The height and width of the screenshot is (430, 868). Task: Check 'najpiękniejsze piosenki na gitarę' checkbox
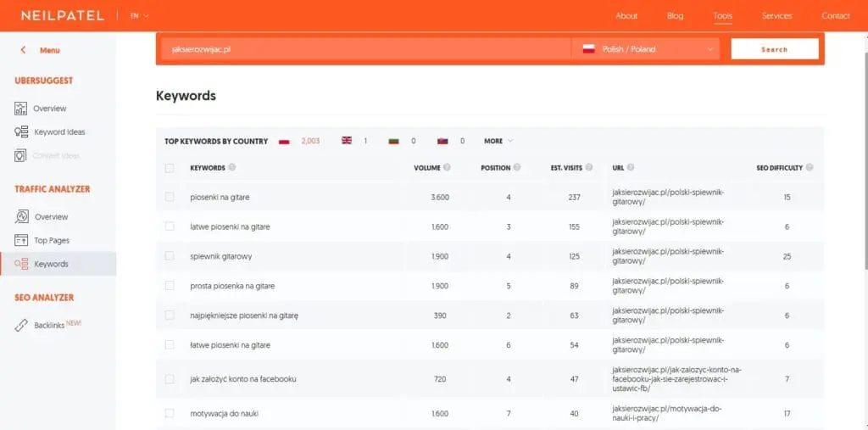[x=170, y=315]
